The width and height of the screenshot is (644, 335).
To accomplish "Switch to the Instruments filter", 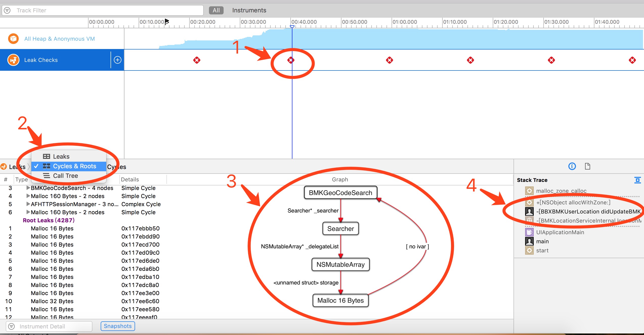I will coord(249,10).
